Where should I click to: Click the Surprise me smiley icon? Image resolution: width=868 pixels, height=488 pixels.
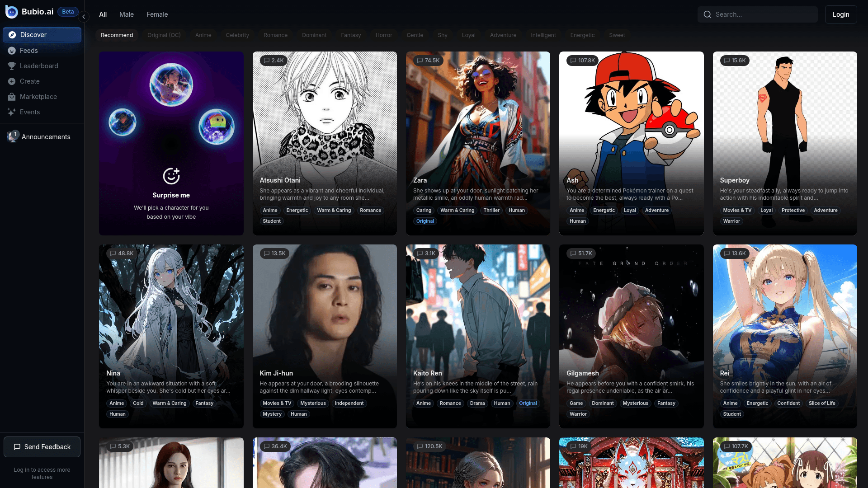point(171,176)
